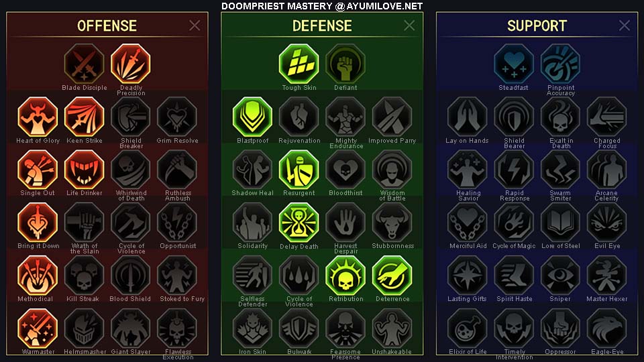Choose the Lore of Steel book icon

[x=560, y=223]
